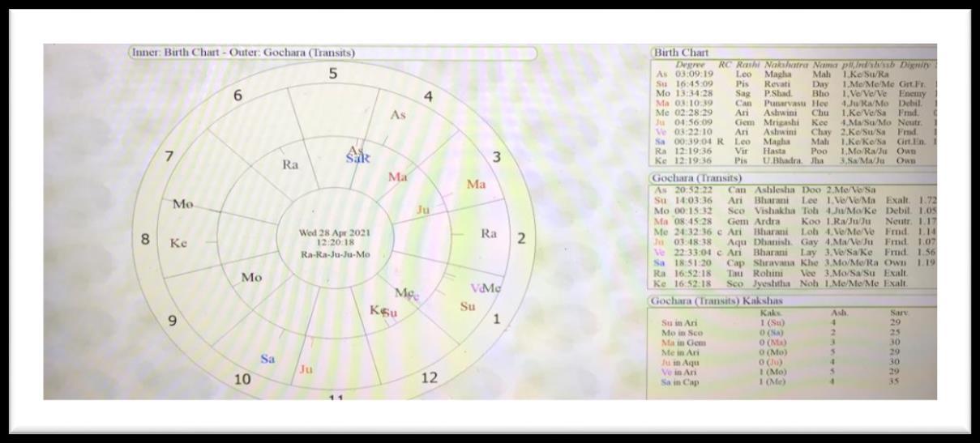Viewport: 980px width, 443px height.
Task: Select natal 'Mo' in inner ring
Action: click(x=251, y=278)
